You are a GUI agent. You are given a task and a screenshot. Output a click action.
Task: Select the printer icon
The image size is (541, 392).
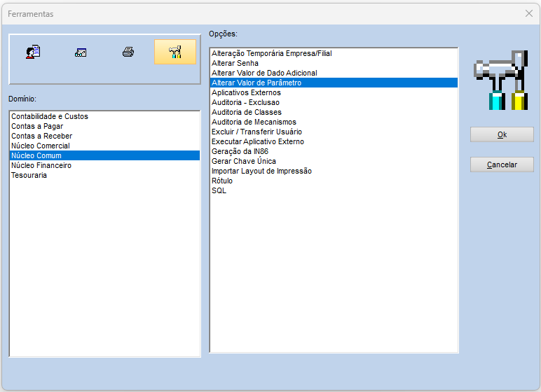coord(128,52)
